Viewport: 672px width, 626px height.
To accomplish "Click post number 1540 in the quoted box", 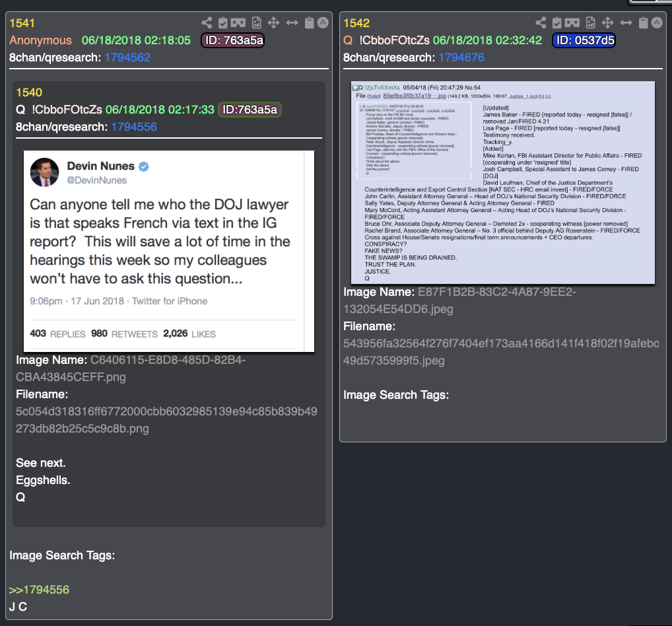I will (x=29, y=92).
